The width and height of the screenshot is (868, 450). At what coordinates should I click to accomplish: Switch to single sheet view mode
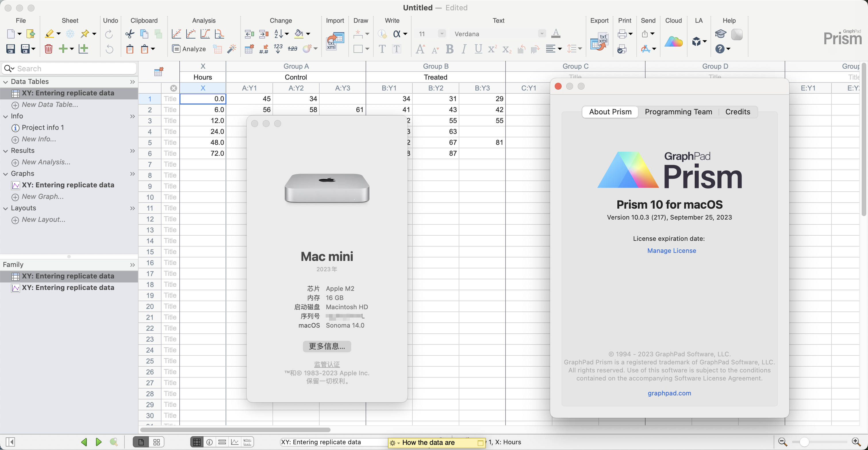point(141,442)
